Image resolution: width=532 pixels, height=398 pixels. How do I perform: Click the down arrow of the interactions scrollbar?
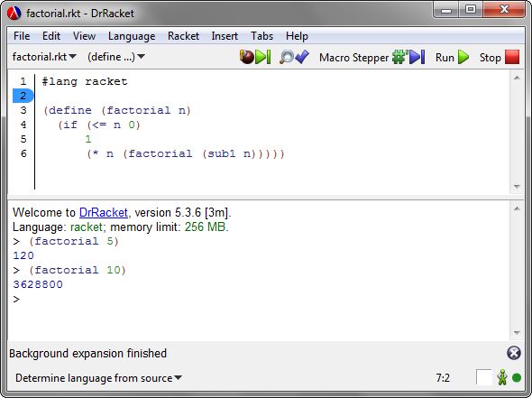[x=517, y=332]
